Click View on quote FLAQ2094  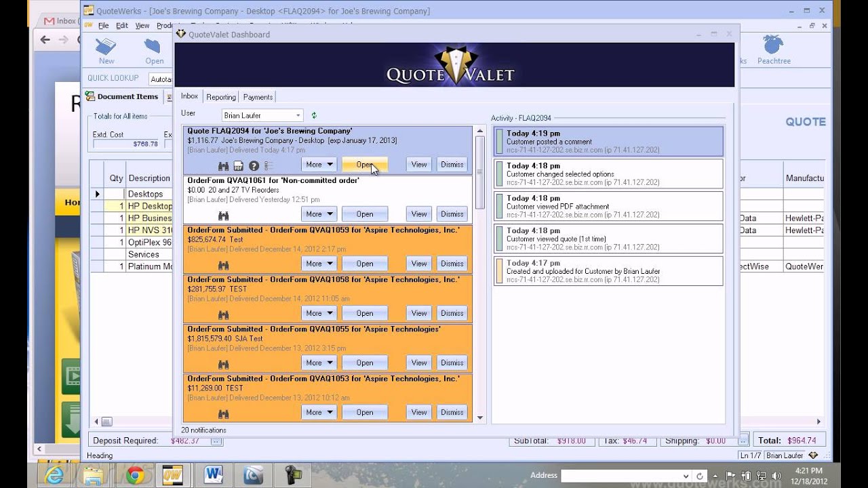coord(419,165)
